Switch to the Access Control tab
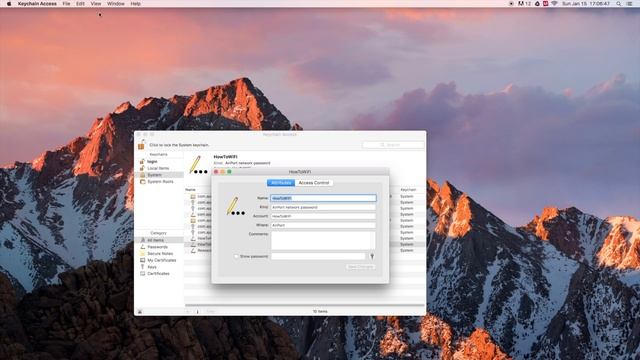This screenshot has width=640, height=360. pos(313,183)
